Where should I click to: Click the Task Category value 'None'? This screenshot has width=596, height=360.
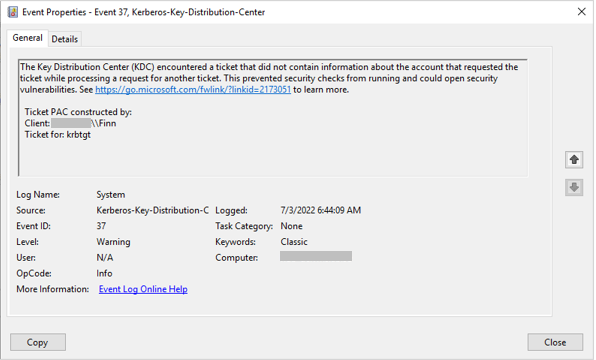[x=292, y=226]
